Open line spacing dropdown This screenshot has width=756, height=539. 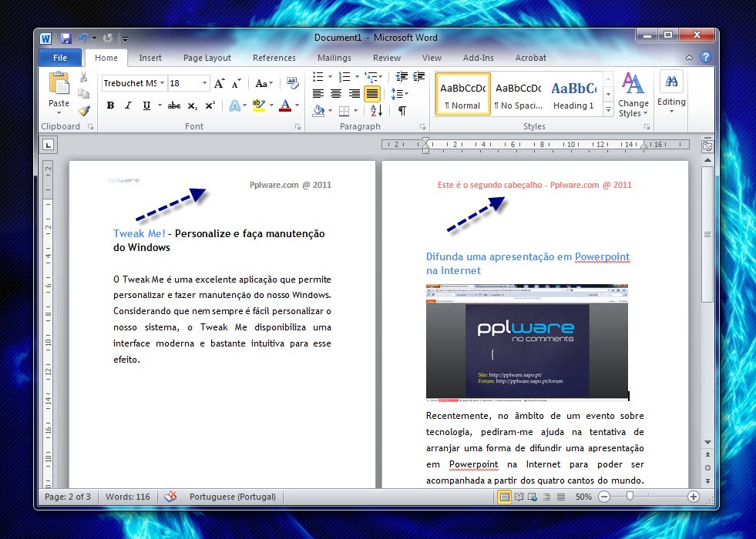pyautogui.click(x=400, y=93)
